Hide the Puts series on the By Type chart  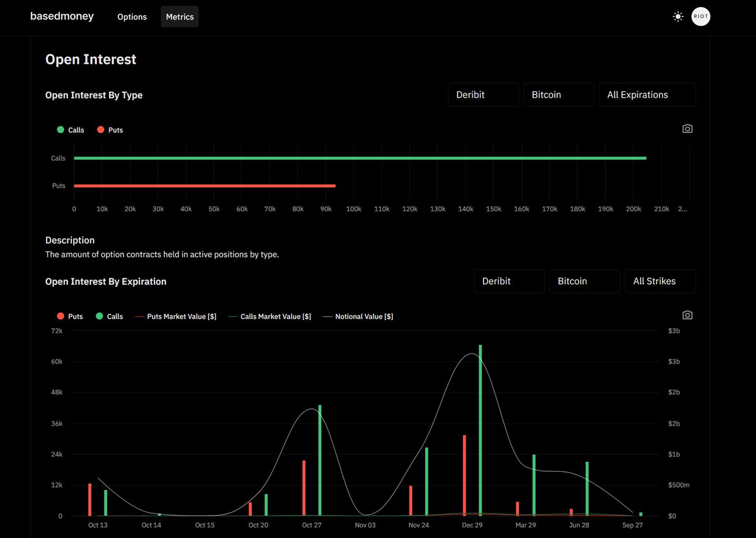(110, 130)
